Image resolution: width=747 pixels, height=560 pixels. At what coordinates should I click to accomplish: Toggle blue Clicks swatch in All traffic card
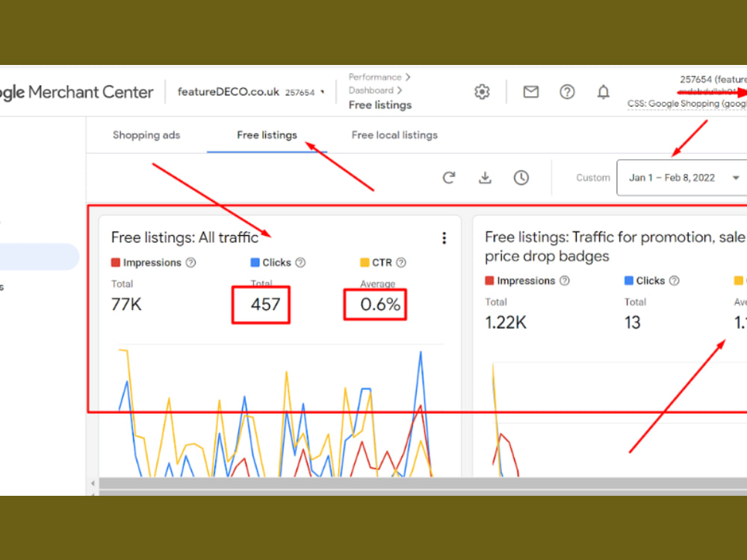coord(255,262)
